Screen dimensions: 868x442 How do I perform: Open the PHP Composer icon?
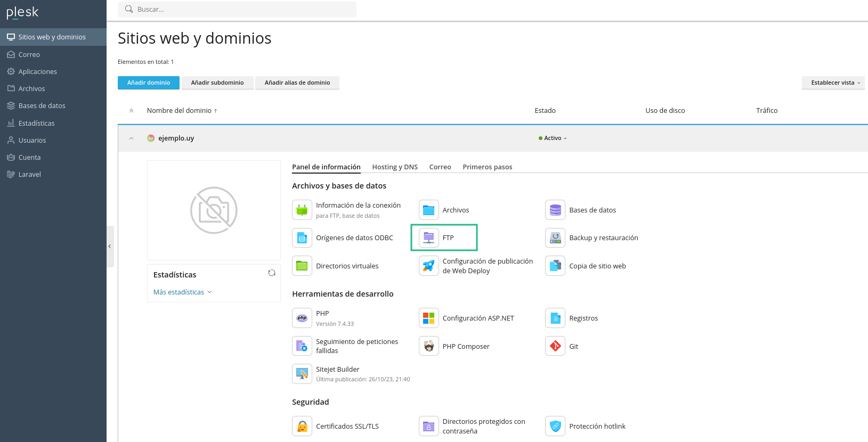point(428,346)
